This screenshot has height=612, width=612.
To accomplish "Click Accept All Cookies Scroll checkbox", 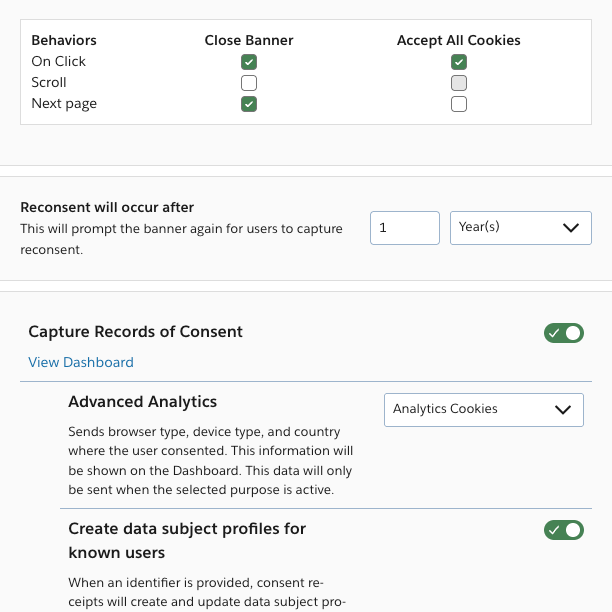I will [x=459, y=83].
